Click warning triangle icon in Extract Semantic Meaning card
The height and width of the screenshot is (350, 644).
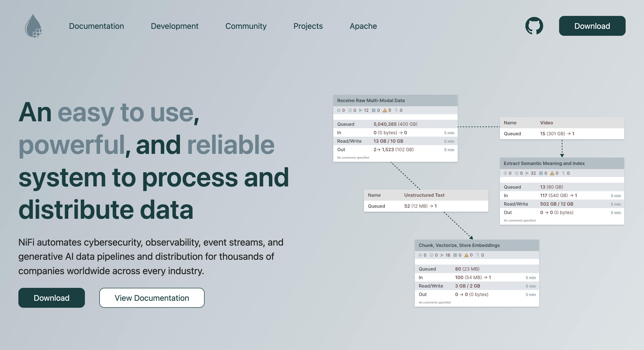click(x=552, y=173)
